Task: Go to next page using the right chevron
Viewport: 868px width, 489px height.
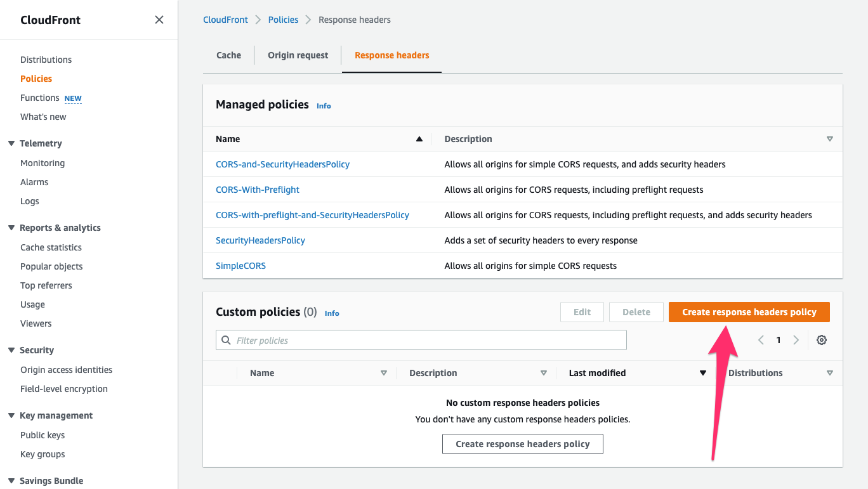Action: tap(796, 340)
